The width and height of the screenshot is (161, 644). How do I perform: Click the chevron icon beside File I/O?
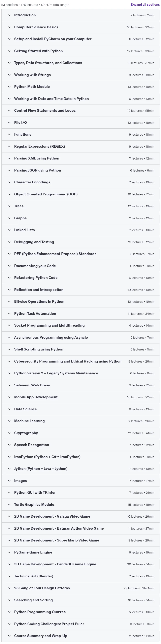9,123
